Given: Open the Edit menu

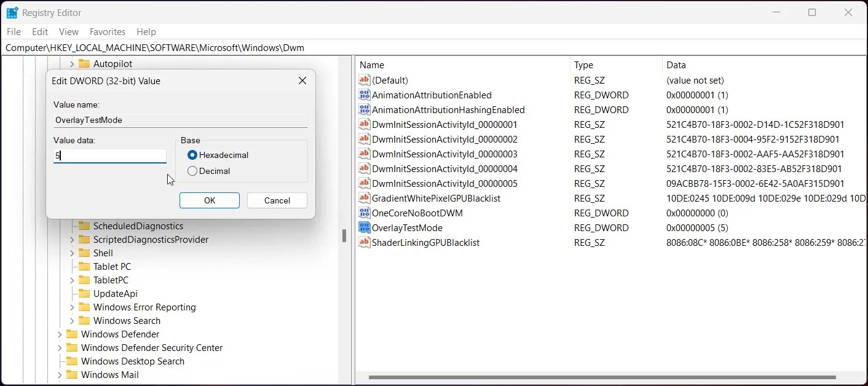Looking at the screenshot, I should point(39,31).
